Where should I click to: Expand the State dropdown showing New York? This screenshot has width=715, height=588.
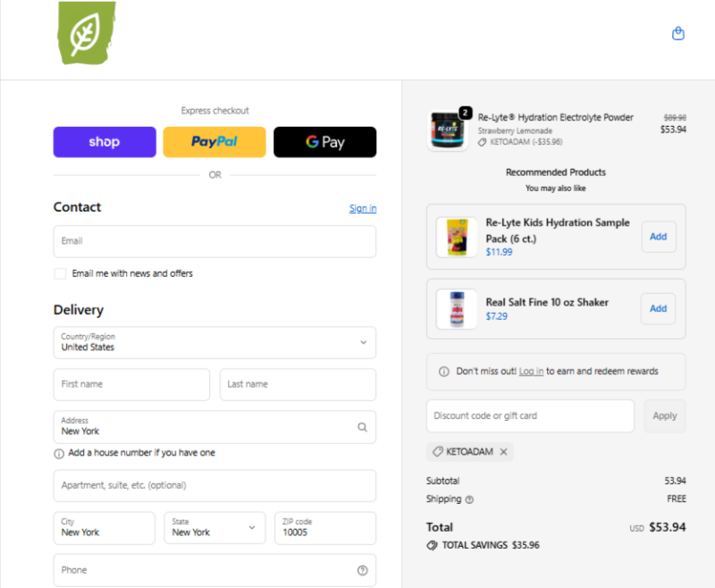(214, 527)
